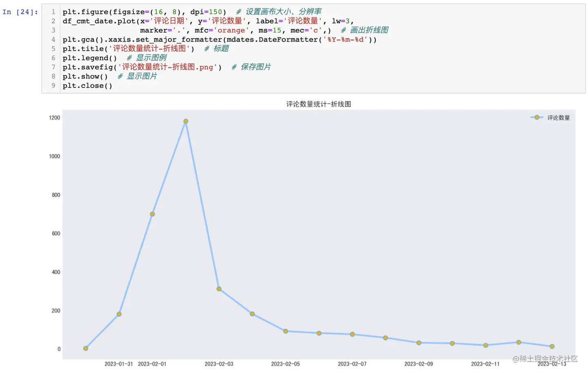Click the legend label 评论数量
The height and width of the screenshot is (373, 588).
[558, 118]
